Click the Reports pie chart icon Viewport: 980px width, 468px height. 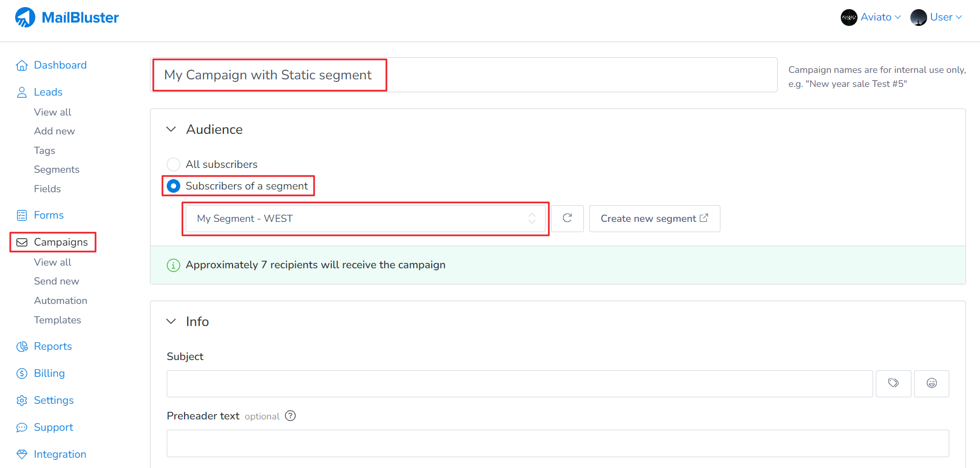point(22,347)
